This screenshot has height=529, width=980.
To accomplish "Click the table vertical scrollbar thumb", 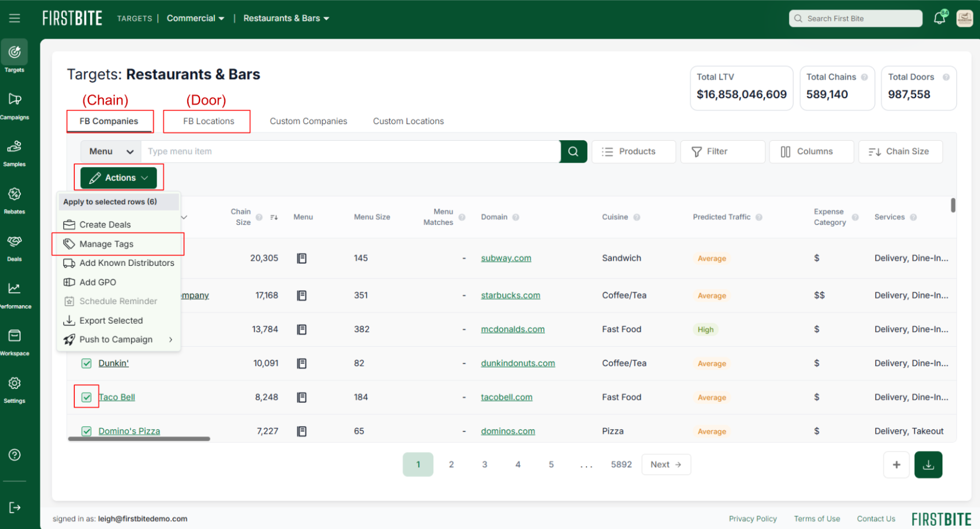I will [x=953, y=205].
